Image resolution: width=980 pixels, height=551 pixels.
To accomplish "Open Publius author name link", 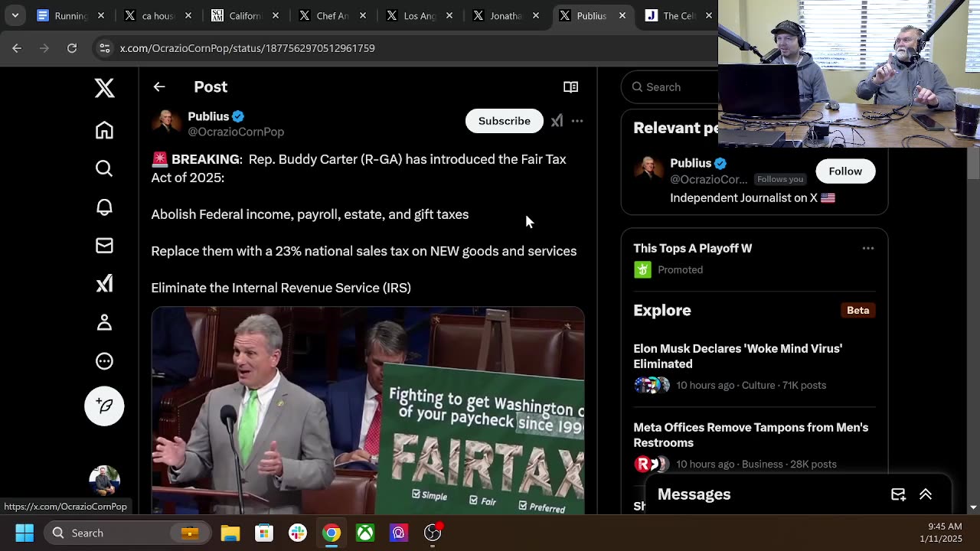I will click(x=208, y=116).
